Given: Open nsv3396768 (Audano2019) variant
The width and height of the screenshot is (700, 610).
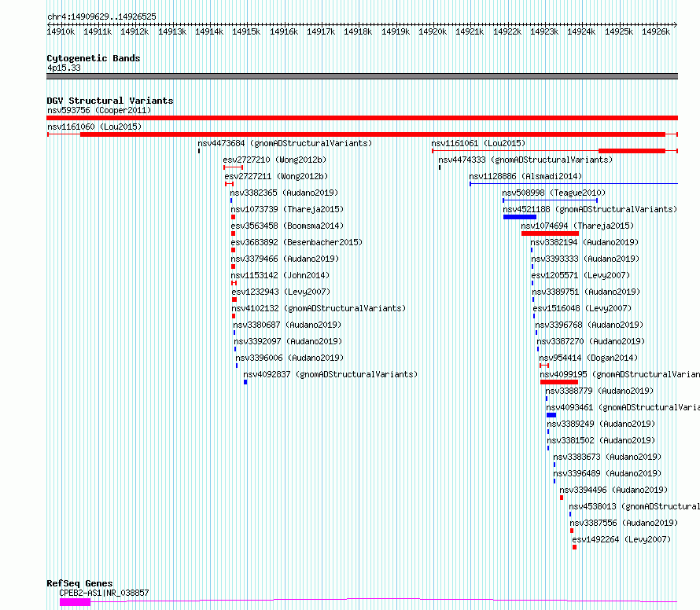Looking at the screenshot, I should point(589,325).
